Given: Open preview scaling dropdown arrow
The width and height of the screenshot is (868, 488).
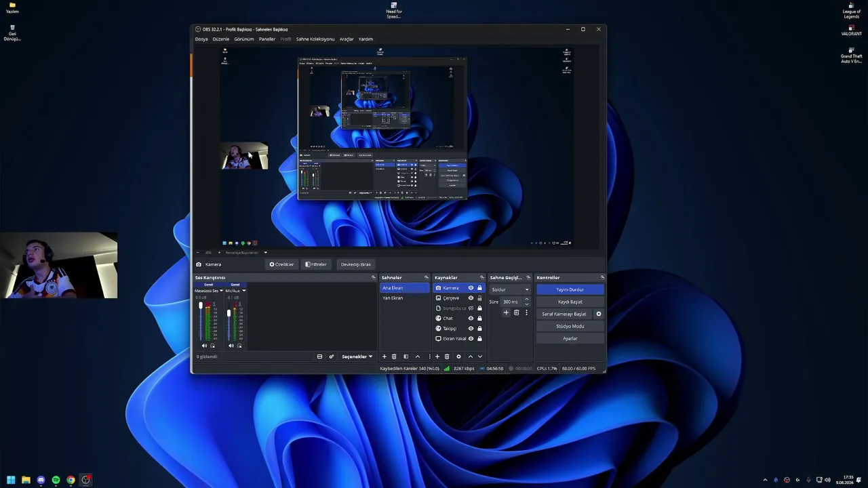Looking at the screenshot, I should [x=265, y=253].
